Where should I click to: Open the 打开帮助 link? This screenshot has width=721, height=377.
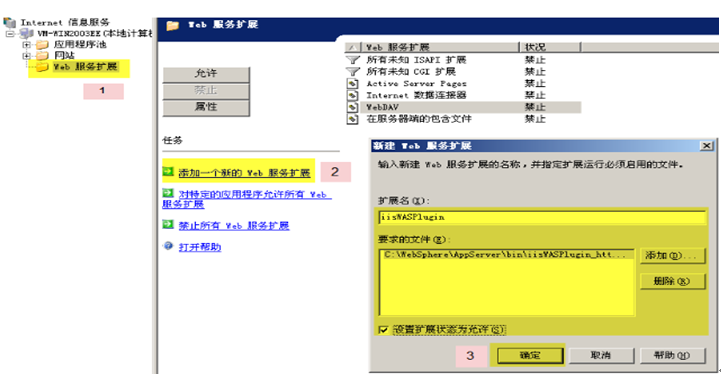(x=200, y=247)
